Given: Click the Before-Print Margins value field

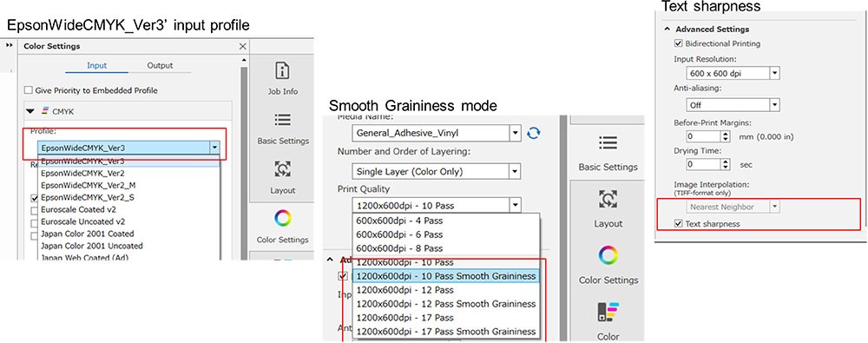Looking at the screenshot, I should 703,135.
